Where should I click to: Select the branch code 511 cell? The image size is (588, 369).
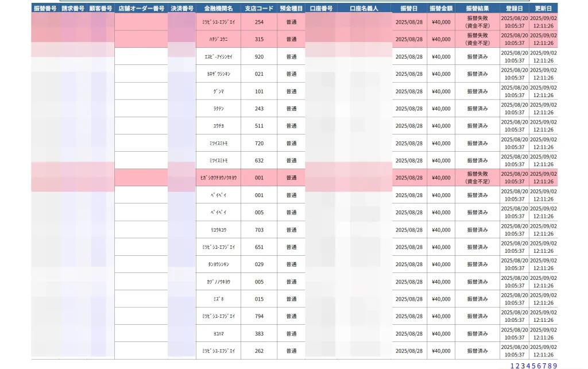click(259, 126)
